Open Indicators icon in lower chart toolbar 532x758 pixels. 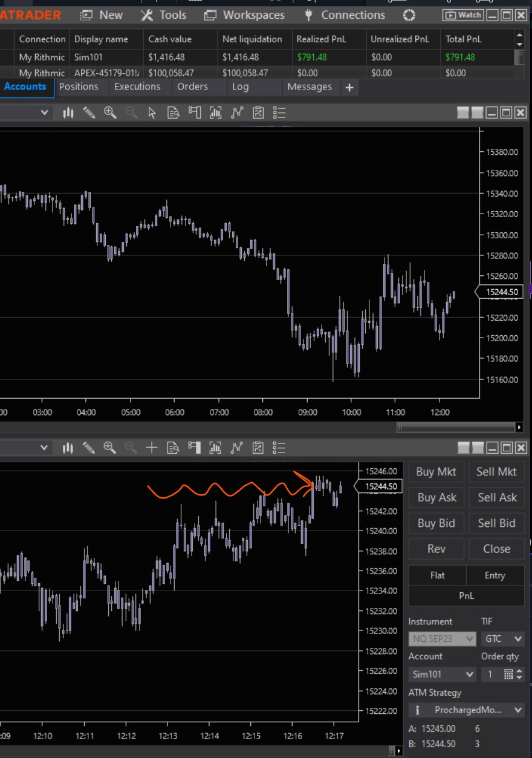click(215, 448)
